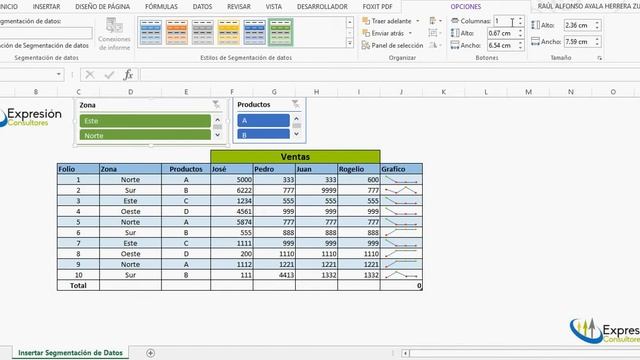Click the Total row label cell
Viewport: 640px width, 360px height.
click(78, 286)
